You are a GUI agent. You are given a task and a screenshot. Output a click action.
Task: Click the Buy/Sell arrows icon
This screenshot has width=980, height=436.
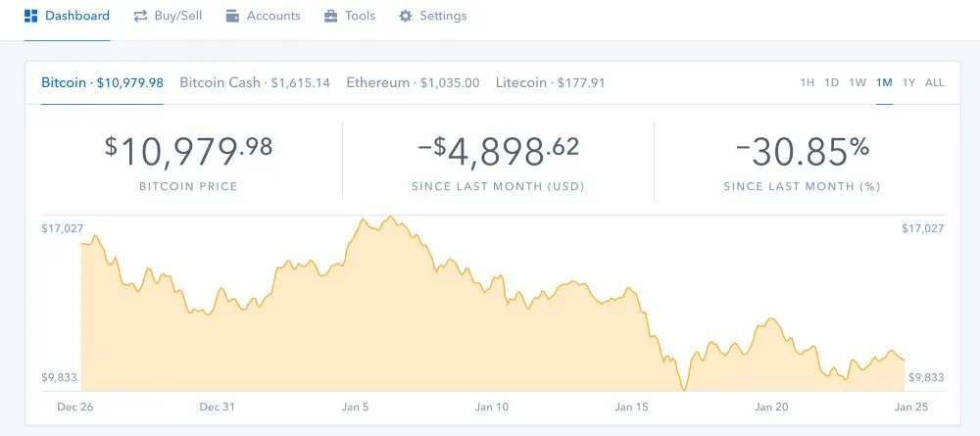140,17
